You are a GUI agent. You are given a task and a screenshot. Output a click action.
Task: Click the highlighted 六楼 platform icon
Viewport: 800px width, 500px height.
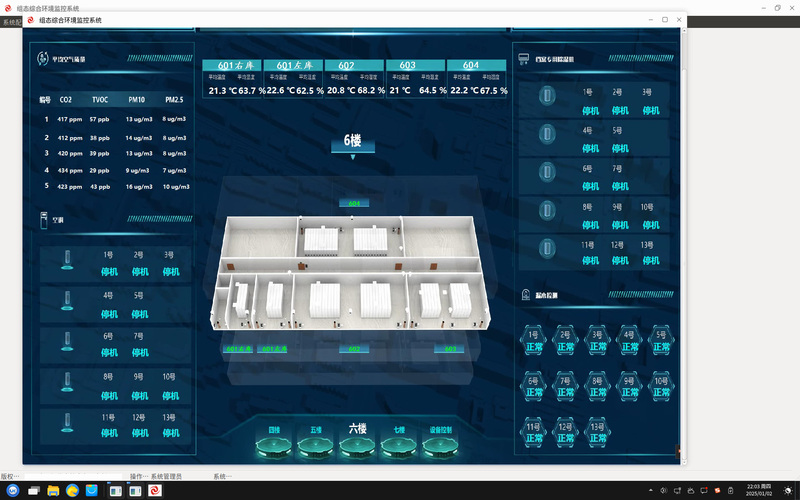358,440
